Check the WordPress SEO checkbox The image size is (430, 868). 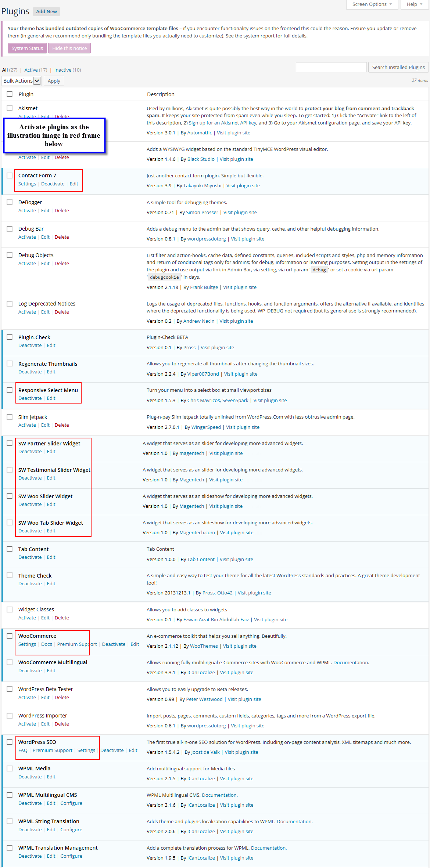10,742
